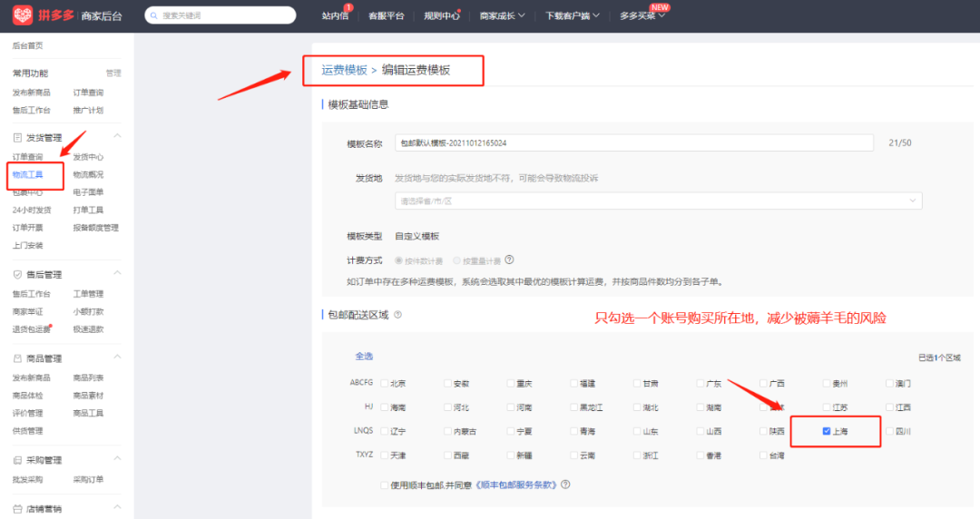
Task: Check the 澳门 region checkbox
Action: (x=889, y=383)
